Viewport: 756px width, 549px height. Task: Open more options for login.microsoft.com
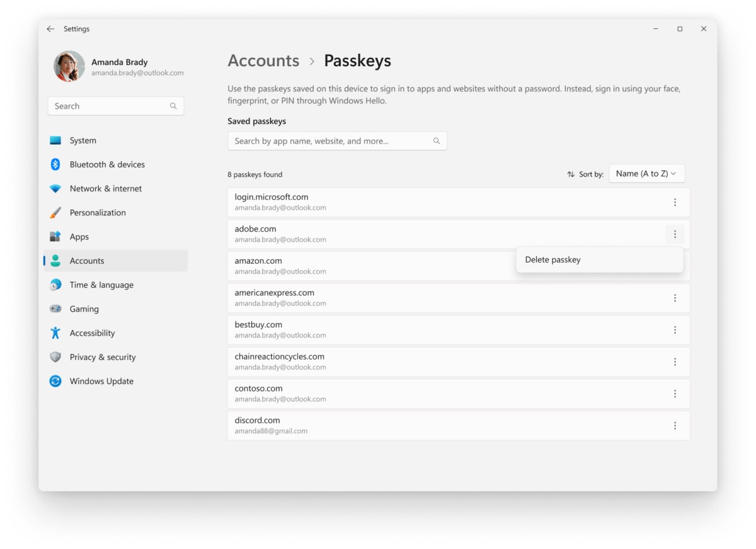pos(675,202)
